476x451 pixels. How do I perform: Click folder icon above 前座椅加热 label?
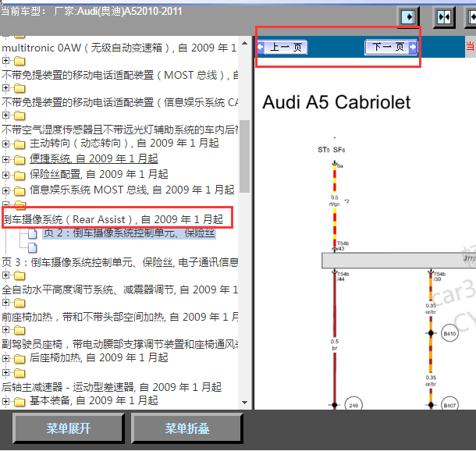pos(20,303)
